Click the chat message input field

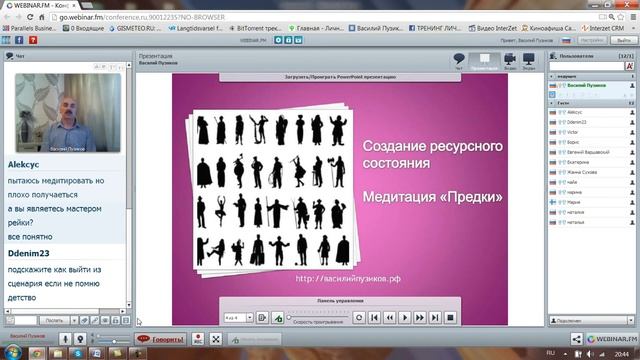(25, 320)
